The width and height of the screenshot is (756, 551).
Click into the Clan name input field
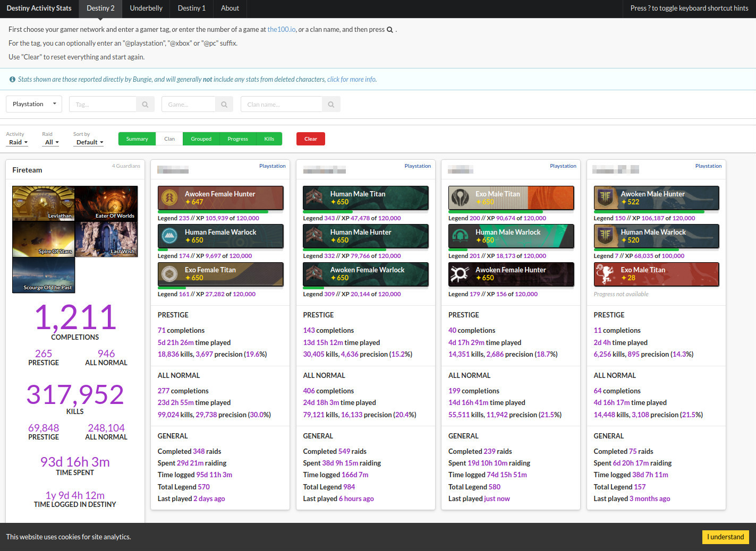[282, 105]
